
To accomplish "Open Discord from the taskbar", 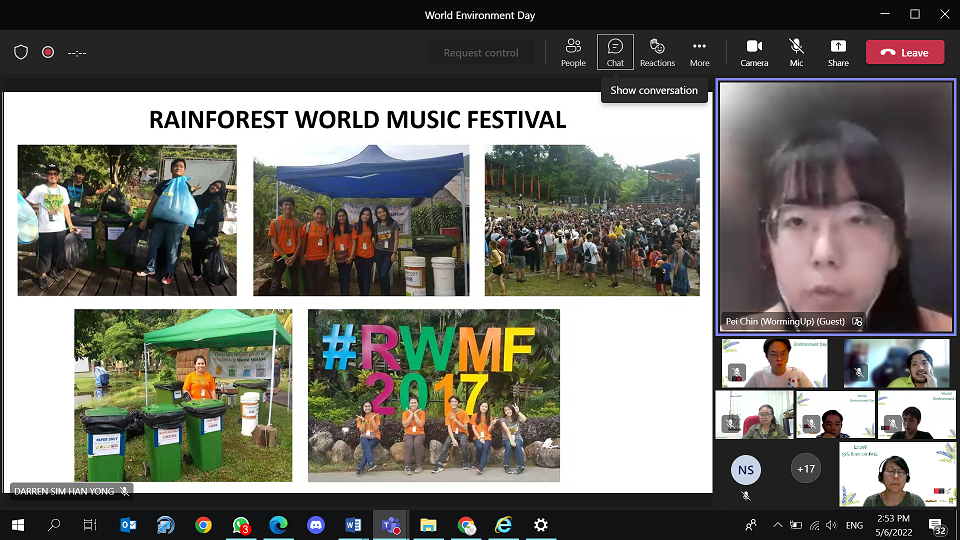I will pyautogui.click(x=316, y=525).
